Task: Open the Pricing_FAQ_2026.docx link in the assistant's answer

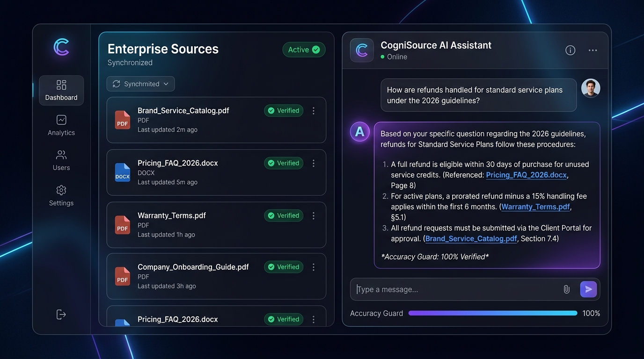Action: pos(527,175)
